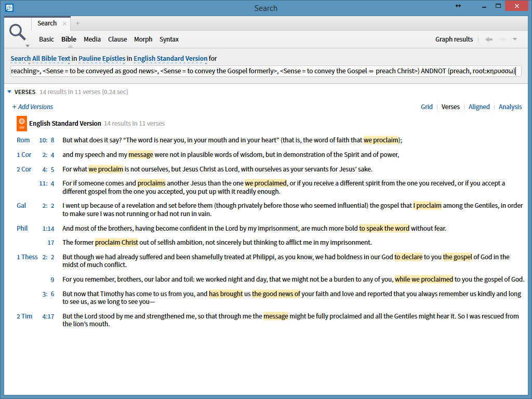Open the dropdown arrow under the search magnifier
The image size is (532, 399).
(28, 46)
